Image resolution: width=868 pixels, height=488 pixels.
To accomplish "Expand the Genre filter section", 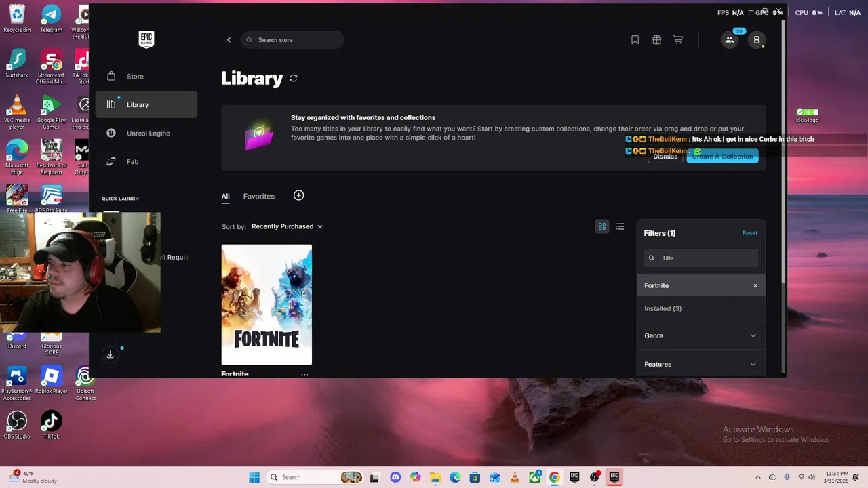I will (x=701, y=335).
